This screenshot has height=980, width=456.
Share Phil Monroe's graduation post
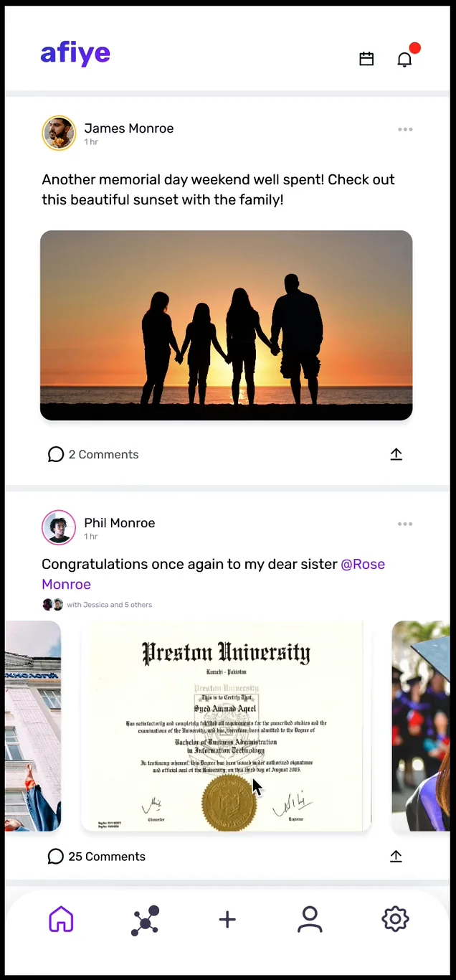point(396,856)
